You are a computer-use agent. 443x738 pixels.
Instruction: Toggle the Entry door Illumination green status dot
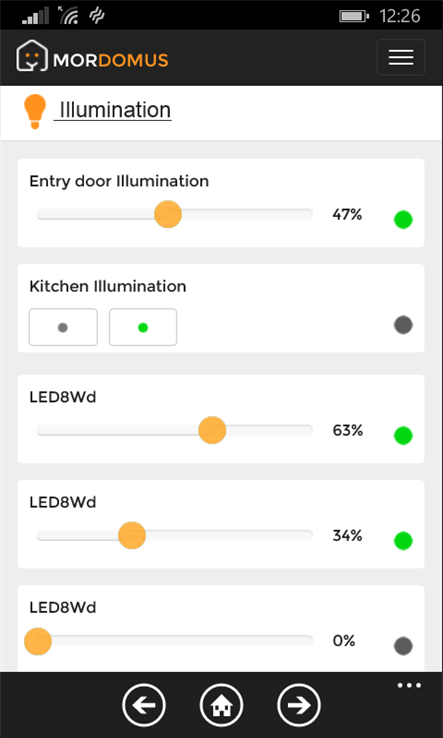tap(403, 220)
